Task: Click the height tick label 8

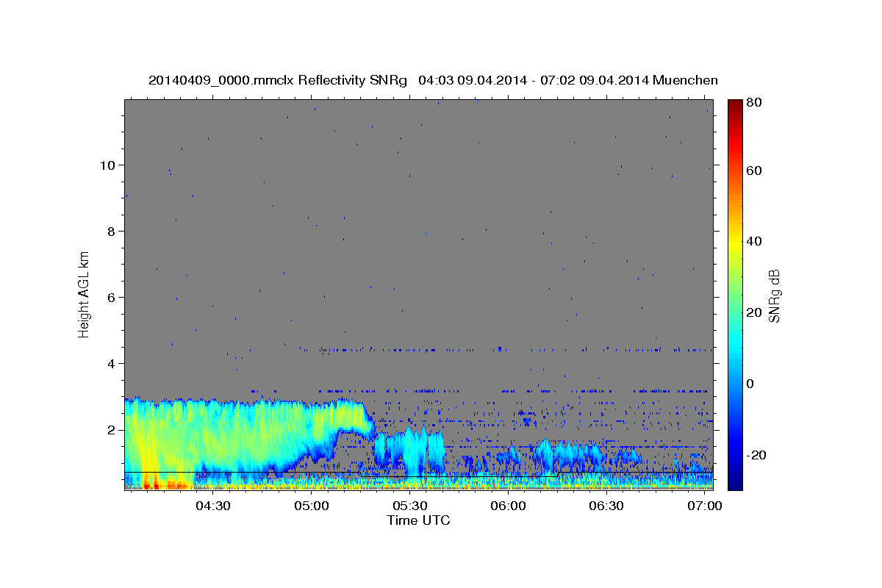Action: (x=112, y=232)
